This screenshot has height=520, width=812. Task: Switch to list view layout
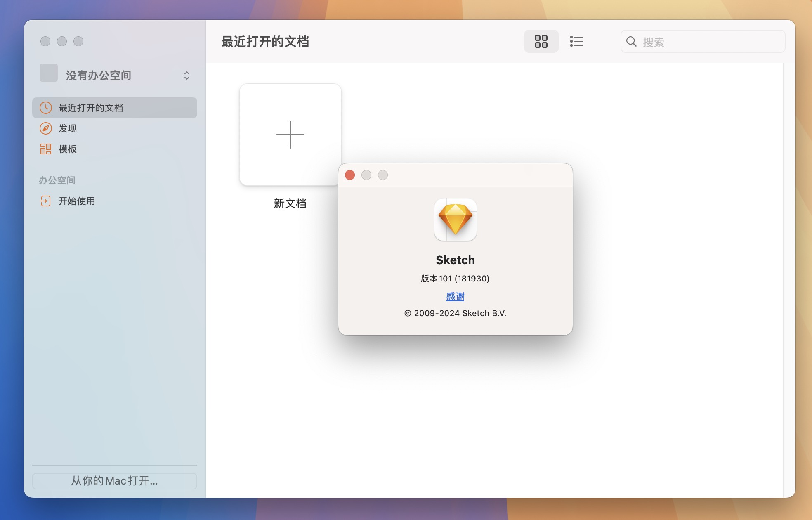pyautogui.click(x=576, y=41)
